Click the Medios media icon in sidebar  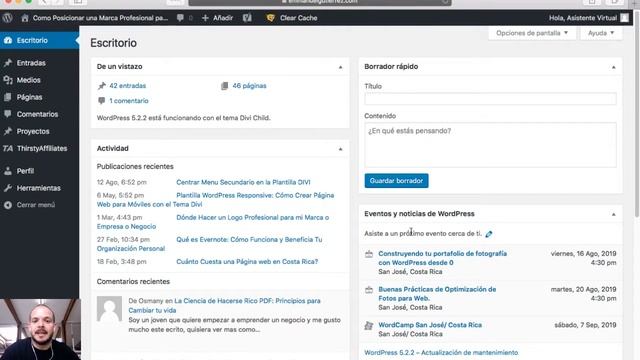coord(8,80)
